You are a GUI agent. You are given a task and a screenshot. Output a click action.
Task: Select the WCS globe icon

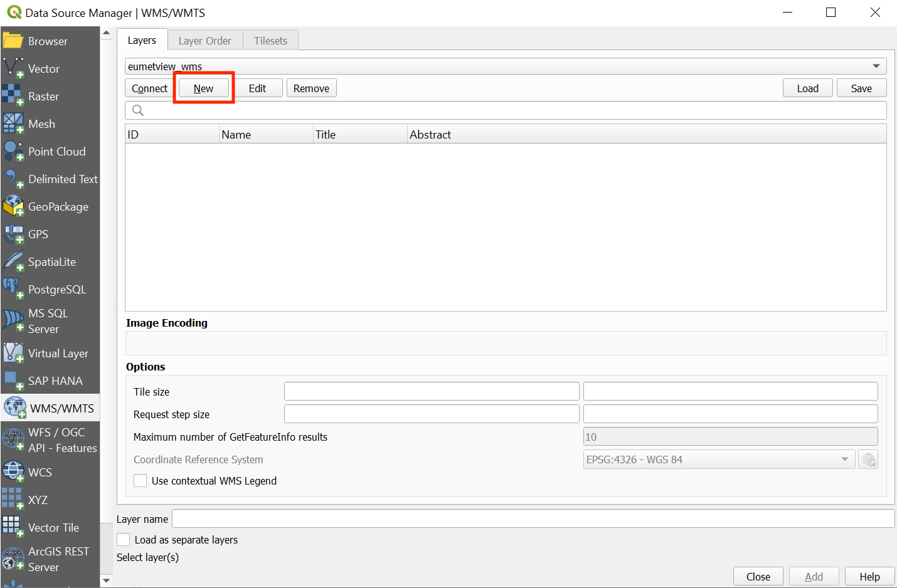(x=13, y=472)
